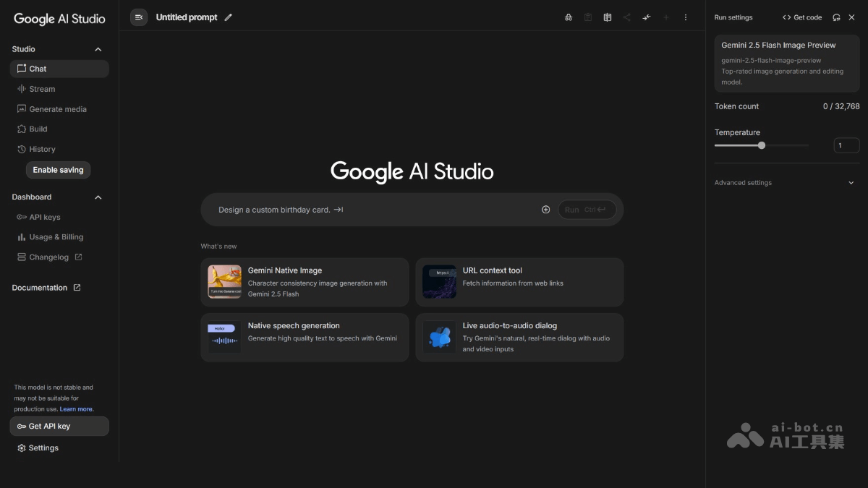Open the Stream section
Image resolution: width=868 pixels, height=488 pixels.
pos(40,88)
